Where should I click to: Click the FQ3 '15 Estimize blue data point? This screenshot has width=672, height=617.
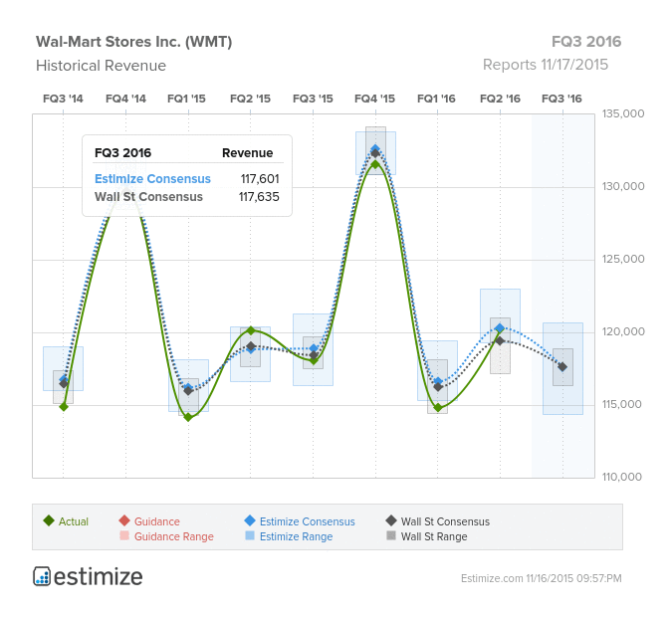(x=314, y=348)
